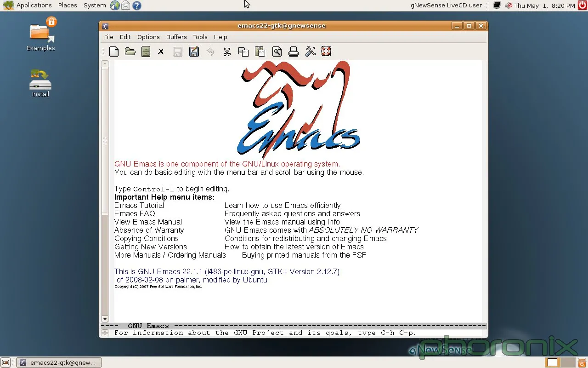Click Copying Conditions entry
This screenshot has width=588, height=368.
pos(147,238)
